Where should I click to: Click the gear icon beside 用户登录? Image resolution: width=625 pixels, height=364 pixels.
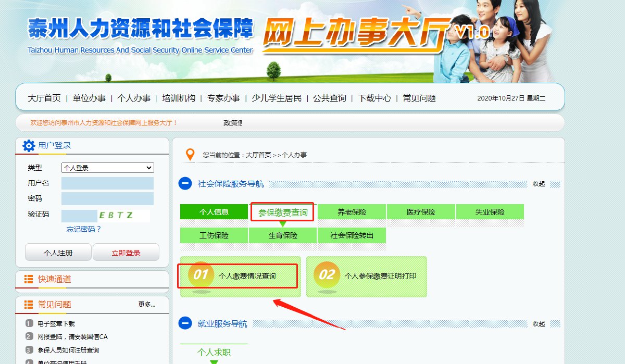29,146
